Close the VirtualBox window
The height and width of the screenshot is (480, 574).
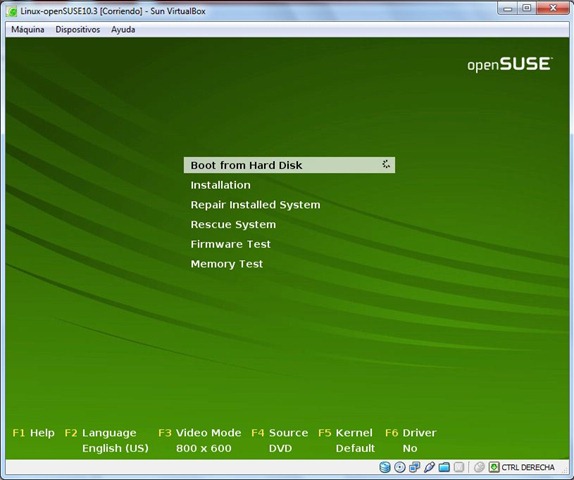coord(553,8)
